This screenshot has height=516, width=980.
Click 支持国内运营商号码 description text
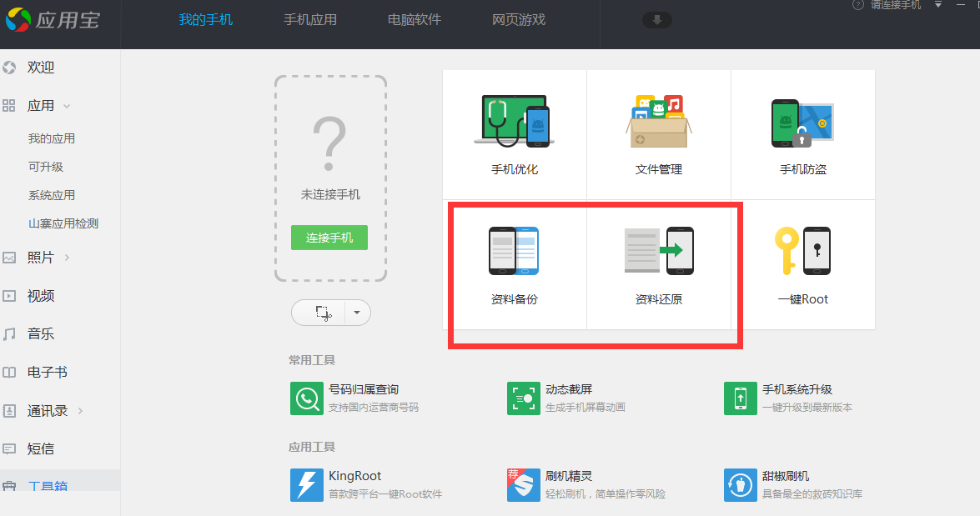point(374,408)
